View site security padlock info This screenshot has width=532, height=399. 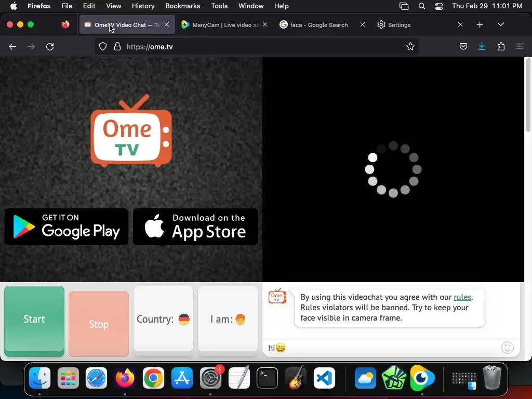117,46
